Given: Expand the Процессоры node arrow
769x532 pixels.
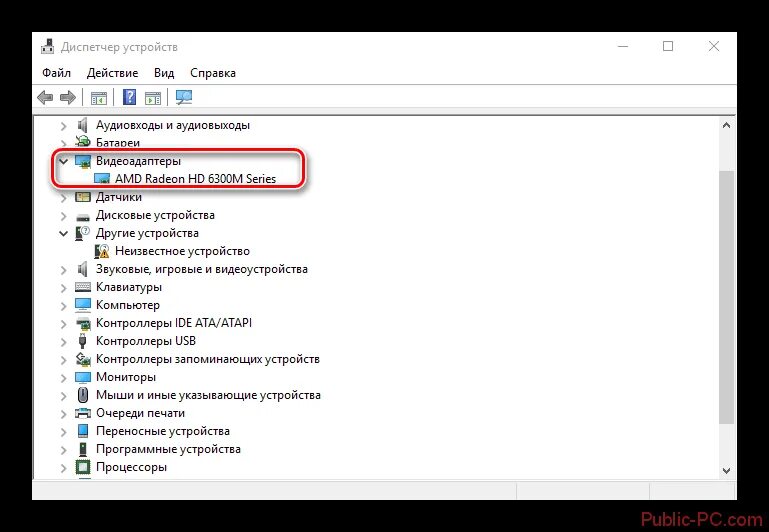Looking at the screenshot, I should pos(63,468).
